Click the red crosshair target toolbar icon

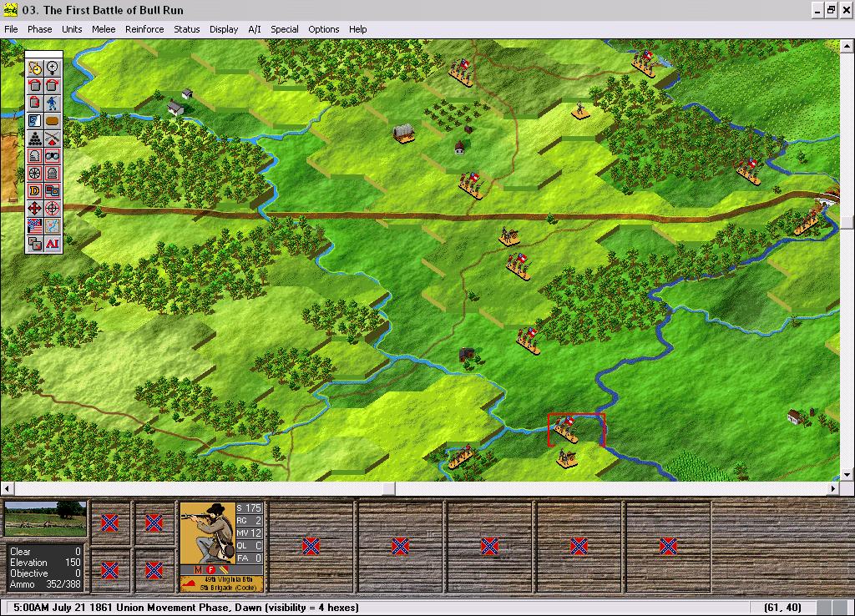tap(53, 208)
